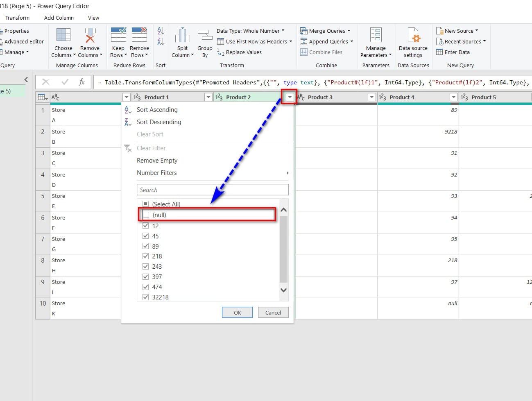Click inside the formula bar
This screenshot has height=401, width=532.
[314, 82]
